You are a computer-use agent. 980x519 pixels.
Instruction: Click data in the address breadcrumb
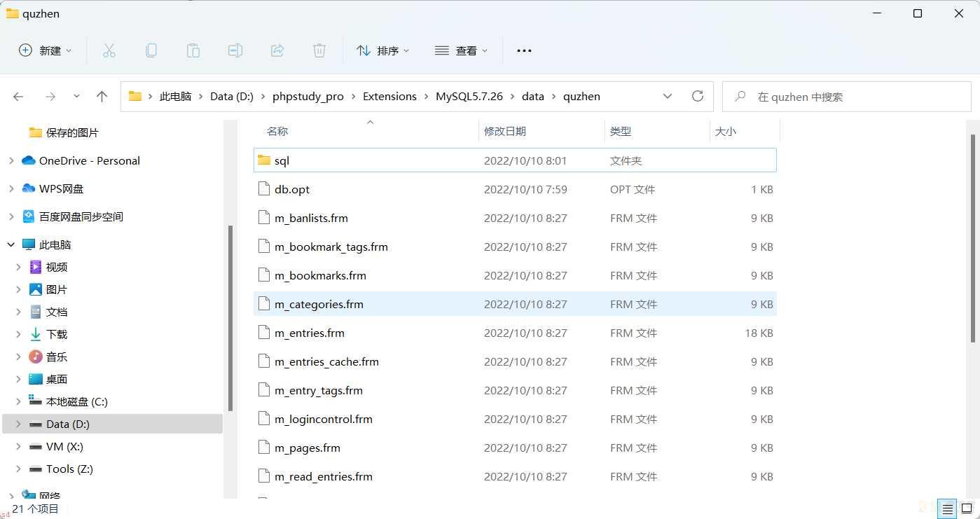tap(533, 97)
